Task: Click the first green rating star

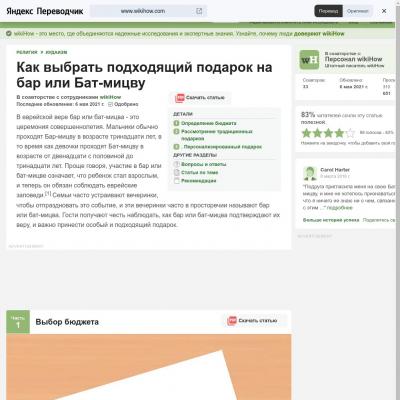Action: 306,133
